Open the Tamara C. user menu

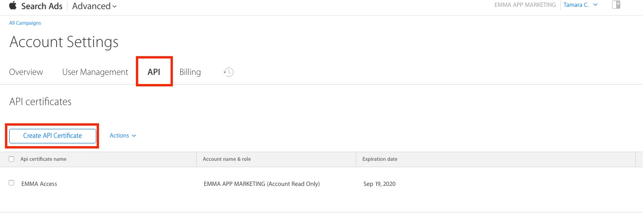tap(581, 5)
